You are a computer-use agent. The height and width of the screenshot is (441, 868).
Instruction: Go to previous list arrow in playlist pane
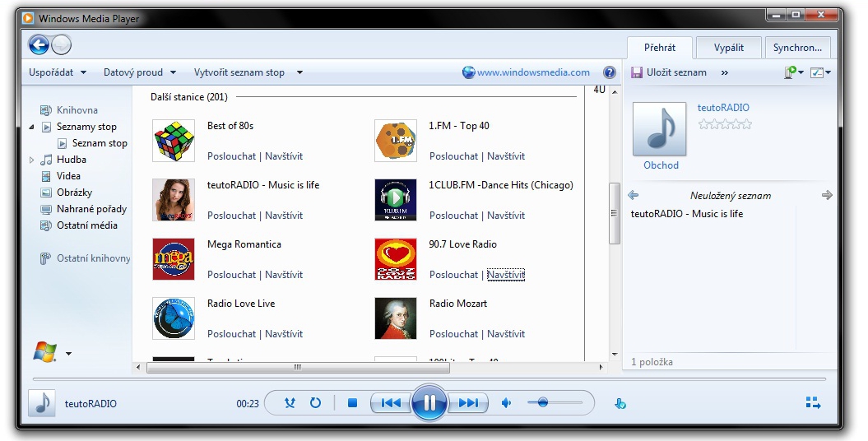pos(634,195)
